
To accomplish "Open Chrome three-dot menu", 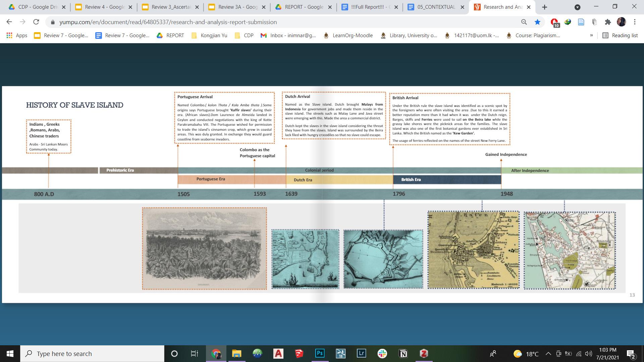I will [635, 22].
